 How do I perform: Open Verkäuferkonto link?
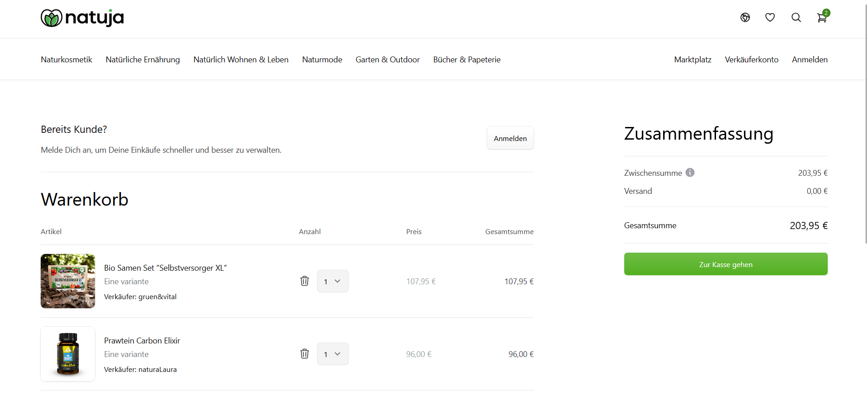pyautogui.click(x=752, y=60)
